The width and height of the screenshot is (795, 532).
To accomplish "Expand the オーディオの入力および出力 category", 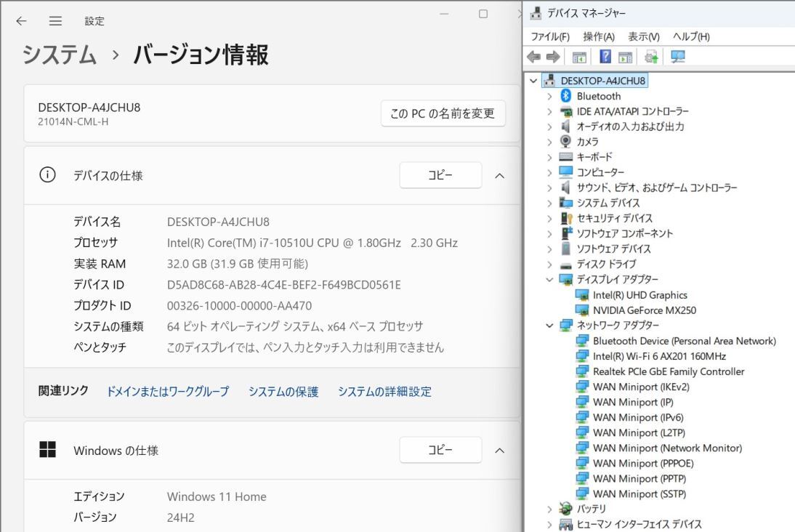I will click(x=549, y=126).
